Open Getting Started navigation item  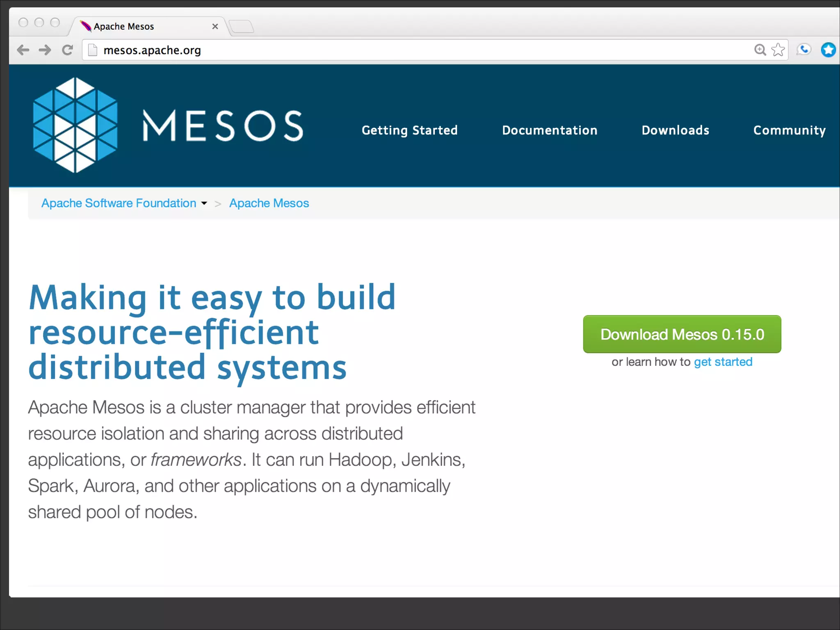coord(409,130)
